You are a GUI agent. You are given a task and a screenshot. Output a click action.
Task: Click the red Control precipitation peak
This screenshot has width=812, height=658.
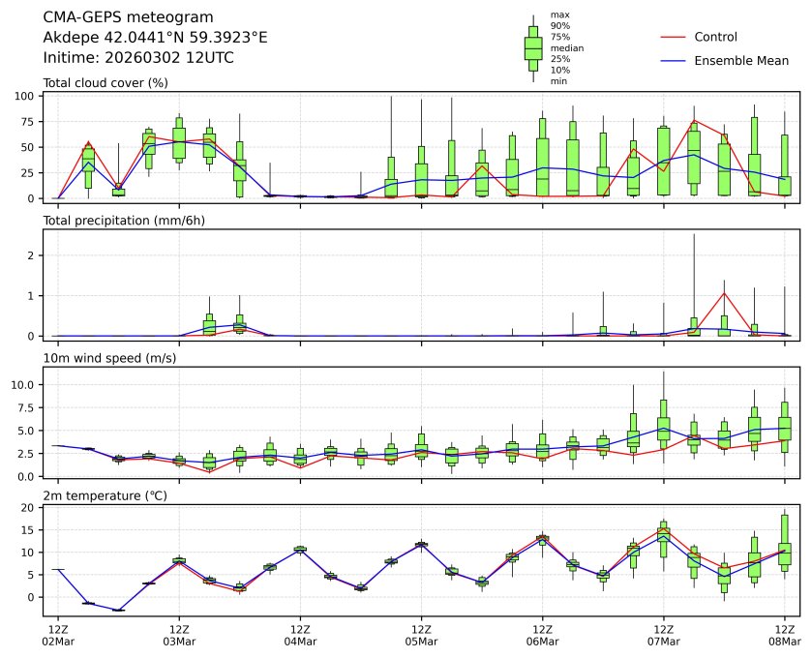pyautogui.click(x=724, y=293)
